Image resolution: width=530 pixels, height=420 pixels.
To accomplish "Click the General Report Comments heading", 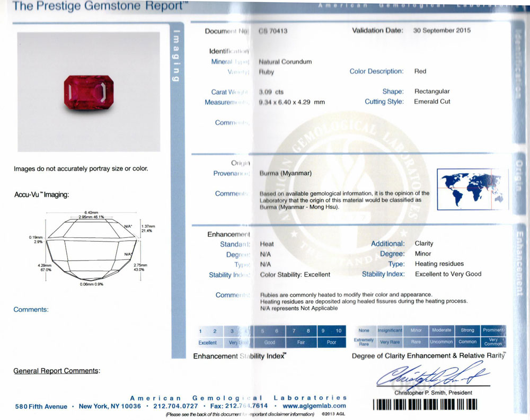I will point(56,371).
